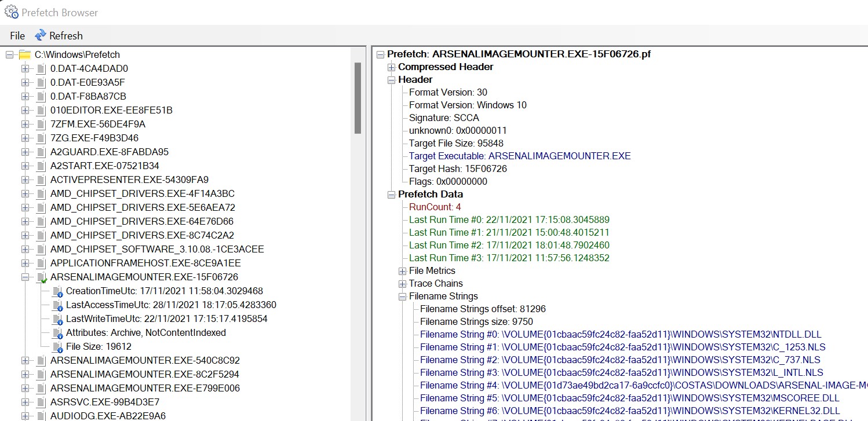Collapse the ARSENALIMAGEMOUNTER.EXE-15F06726 node

click(25, 277)
